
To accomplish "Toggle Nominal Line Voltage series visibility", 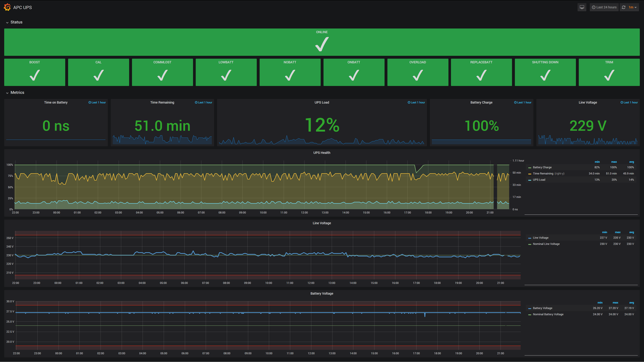I will pos(546,244).
